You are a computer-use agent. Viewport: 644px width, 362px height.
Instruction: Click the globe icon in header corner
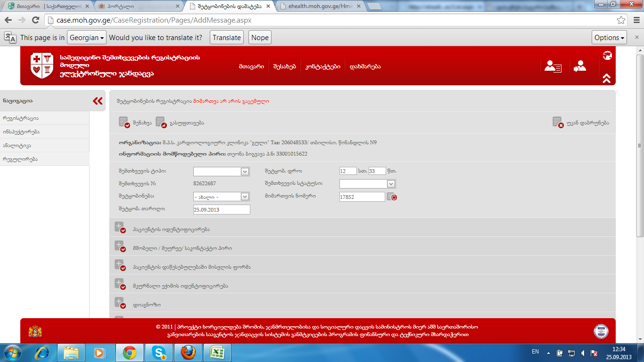(x=607, y=55)
